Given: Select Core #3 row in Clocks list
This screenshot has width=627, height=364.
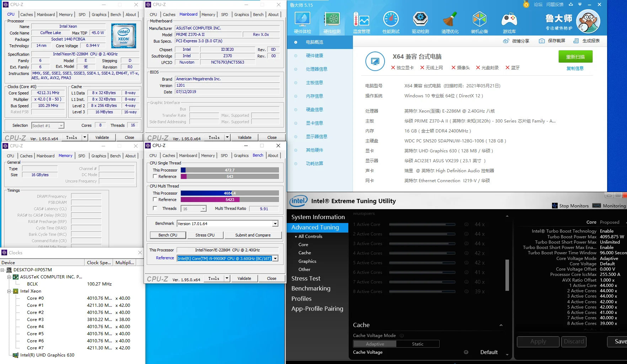Looking at the screenshot, I should (x=36, y=319).
